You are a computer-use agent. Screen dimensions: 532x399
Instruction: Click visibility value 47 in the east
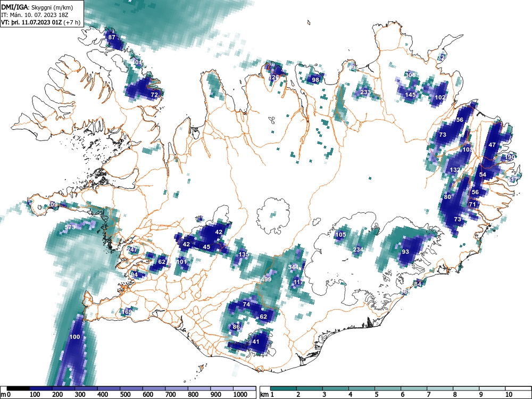492,145
